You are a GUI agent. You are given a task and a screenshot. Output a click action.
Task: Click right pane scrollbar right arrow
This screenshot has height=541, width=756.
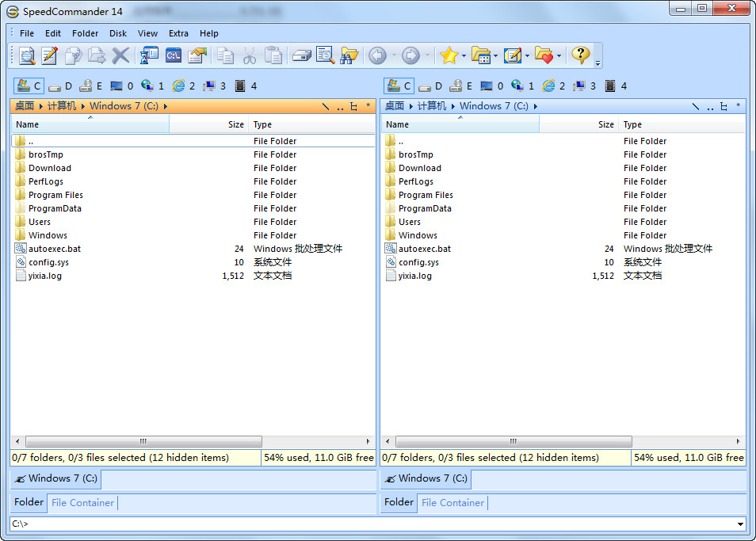738,441
